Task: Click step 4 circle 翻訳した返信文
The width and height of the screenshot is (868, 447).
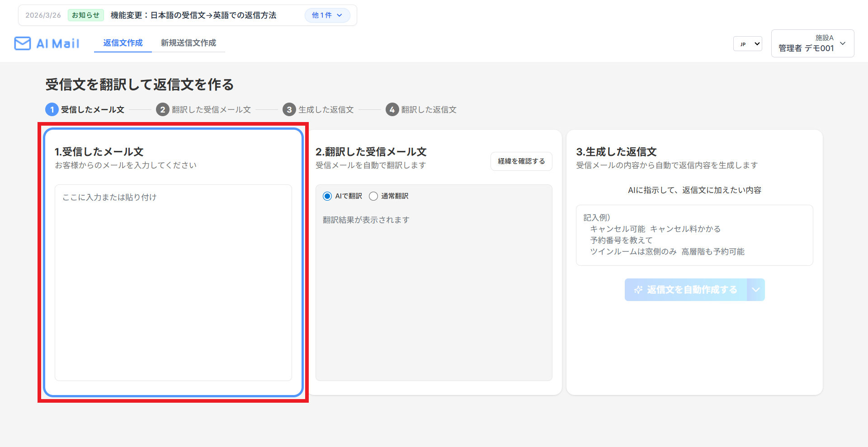Action: tap(392, 109)
